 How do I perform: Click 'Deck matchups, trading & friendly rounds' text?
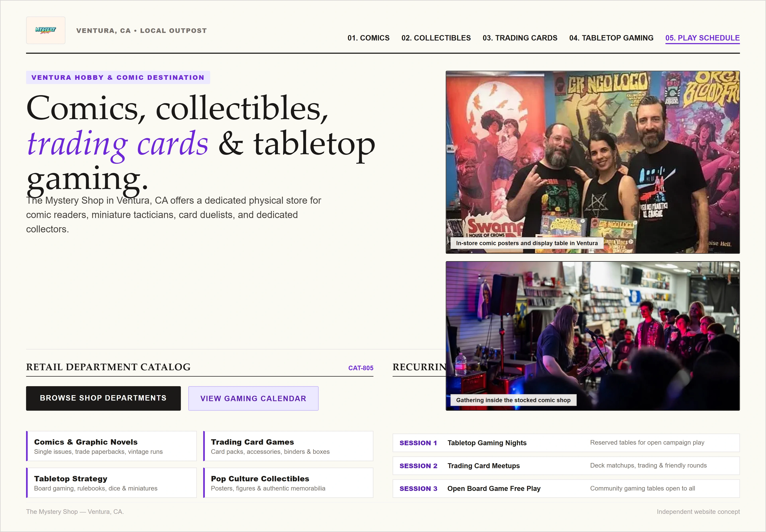(648, 466)
